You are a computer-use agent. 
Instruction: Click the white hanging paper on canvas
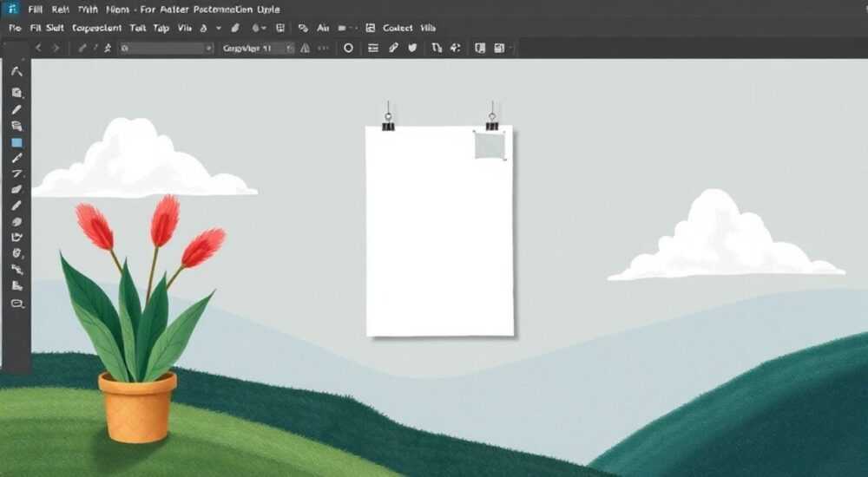pos(439,232)
